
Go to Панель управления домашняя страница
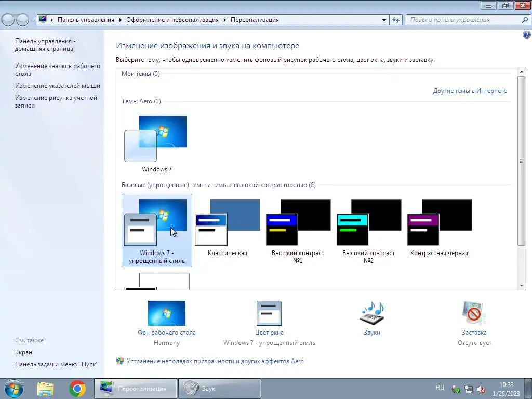[x=44, y=45]
